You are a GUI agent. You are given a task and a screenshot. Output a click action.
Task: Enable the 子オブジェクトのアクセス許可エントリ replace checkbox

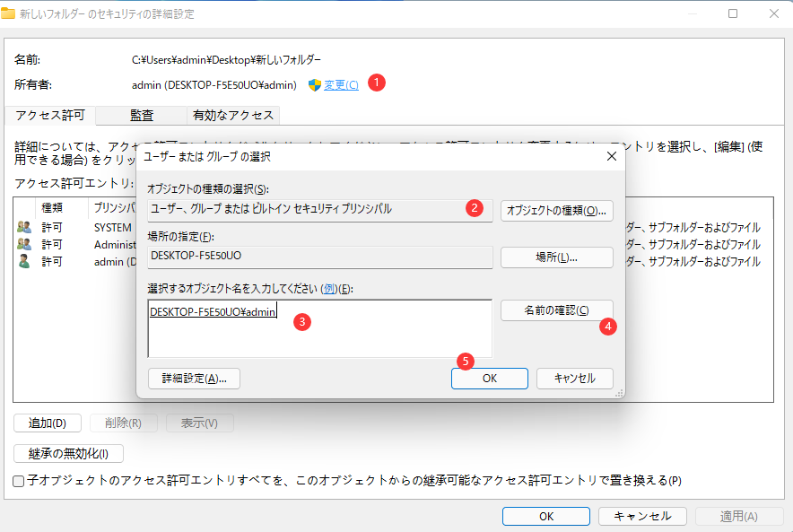click(x=17, y=481)
